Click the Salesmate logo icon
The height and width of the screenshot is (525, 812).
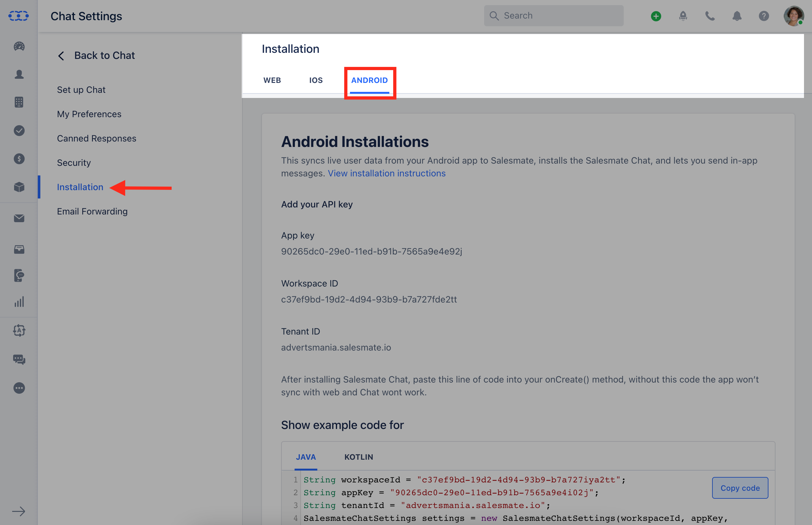pos(18,16)
